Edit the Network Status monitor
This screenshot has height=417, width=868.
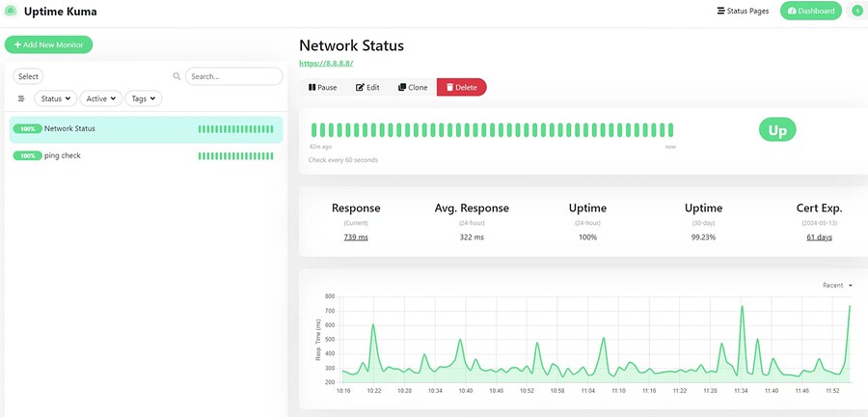click(367, 87)
